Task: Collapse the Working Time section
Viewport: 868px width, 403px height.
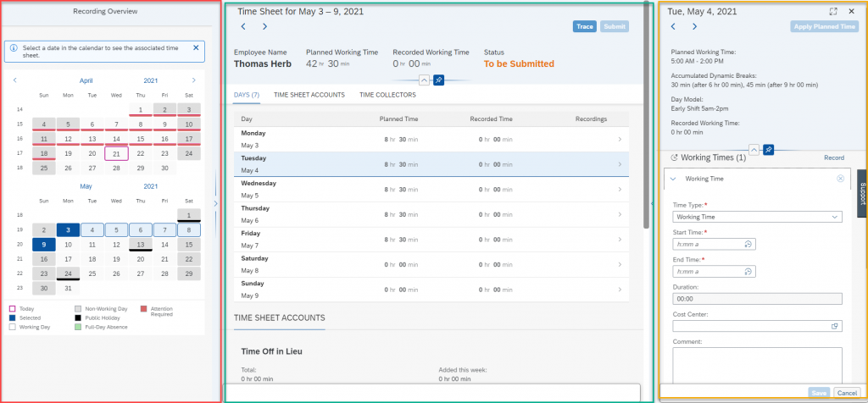Action: (x=673, y=179)
